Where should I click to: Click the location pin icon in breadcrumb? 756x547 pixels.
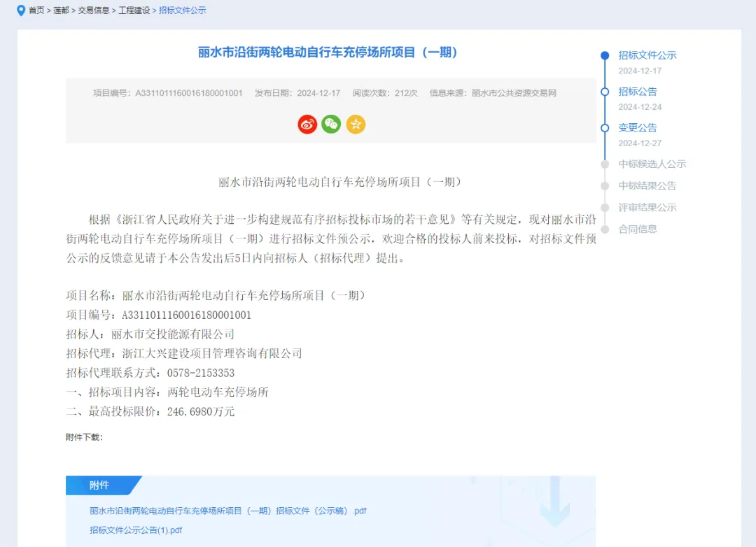pos(21,10)
